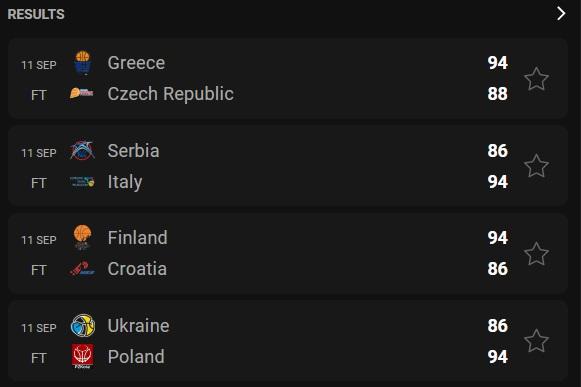Click the Ukraine team logo
581x387 pixels.
[83, 325]
